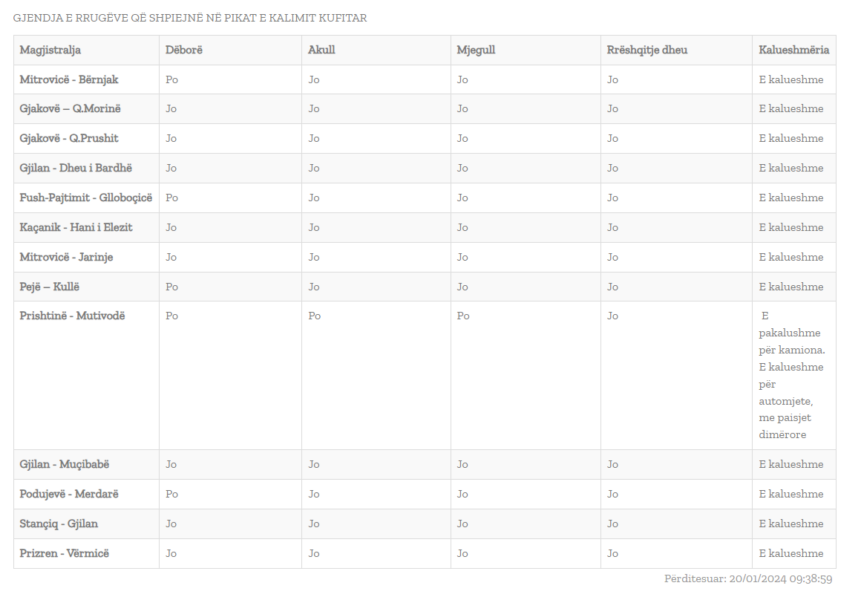Screen dimensions: 861x600
Task: Select the Mjegull column header
Action: (x=476, y=50)
